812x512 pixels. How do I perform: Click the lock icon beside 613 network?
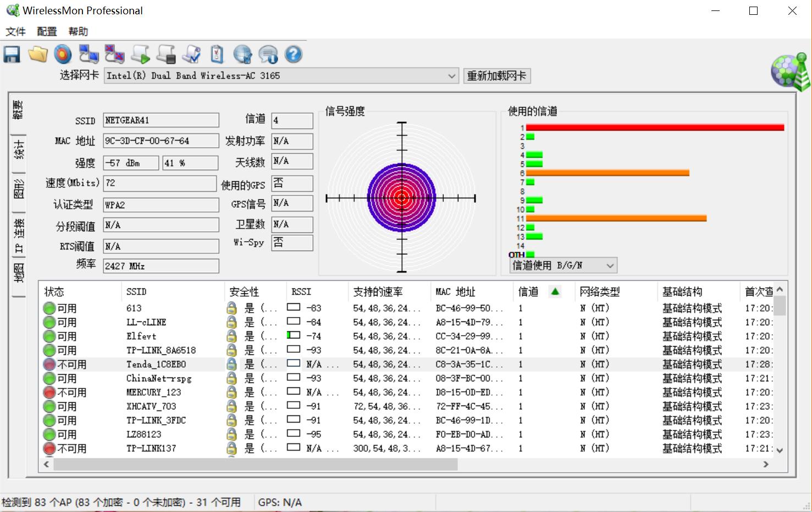click(231, 308)
